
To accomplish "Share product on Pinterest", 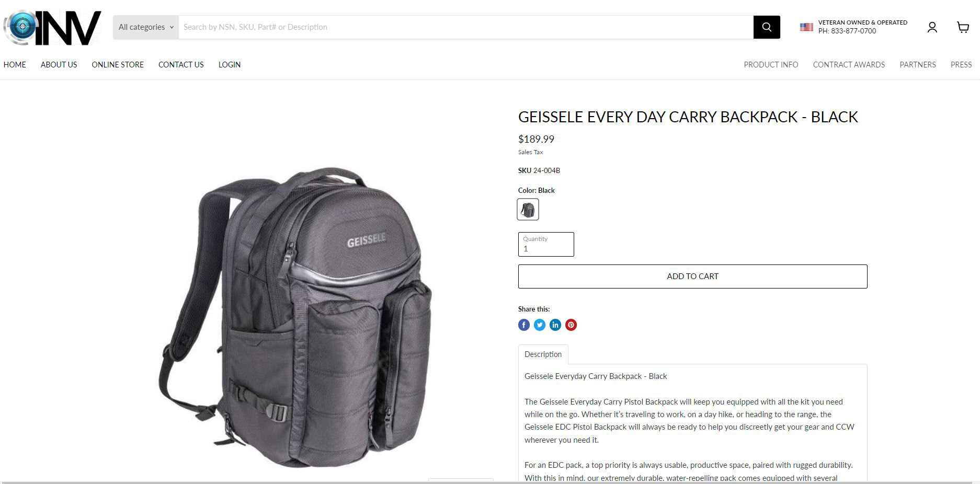I will click(x=571, y=325).
